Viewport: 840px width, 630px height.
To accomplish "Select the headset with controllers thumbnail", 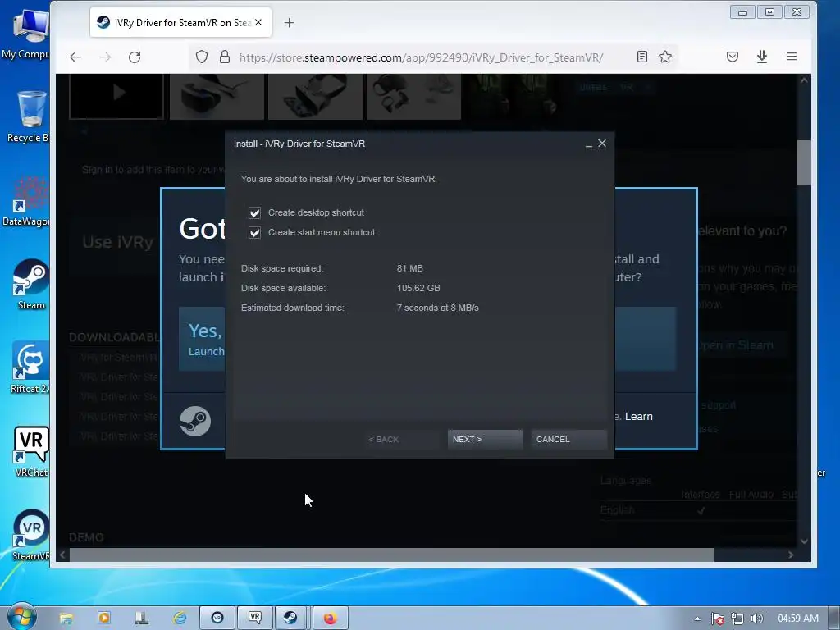I will [413, 97].
